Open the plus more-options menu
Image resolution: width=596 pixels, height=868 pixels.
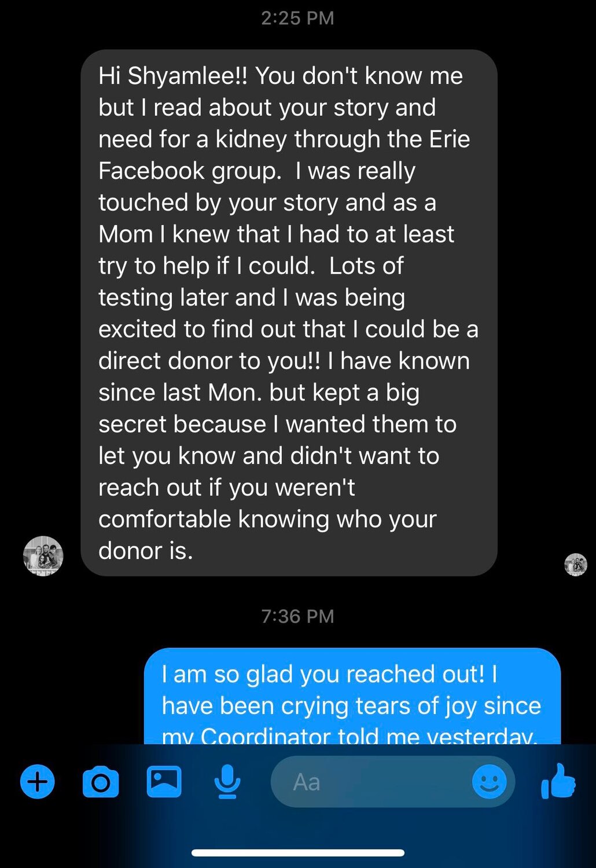click(38, 782)
